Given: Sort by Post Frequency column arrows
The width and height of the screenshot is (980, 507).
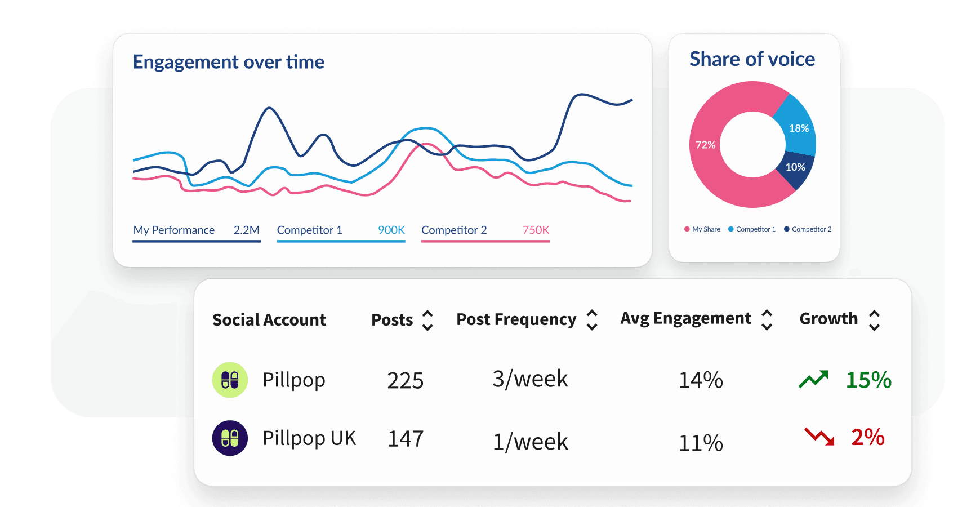Looking at the screenshot, I should [x=592, y=320].
